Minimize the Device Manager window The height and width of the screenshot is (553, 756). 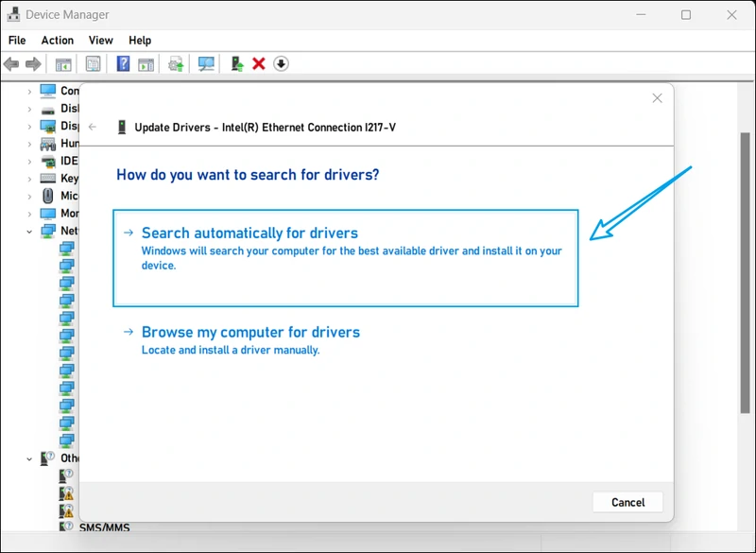click(x=641, y=15)
